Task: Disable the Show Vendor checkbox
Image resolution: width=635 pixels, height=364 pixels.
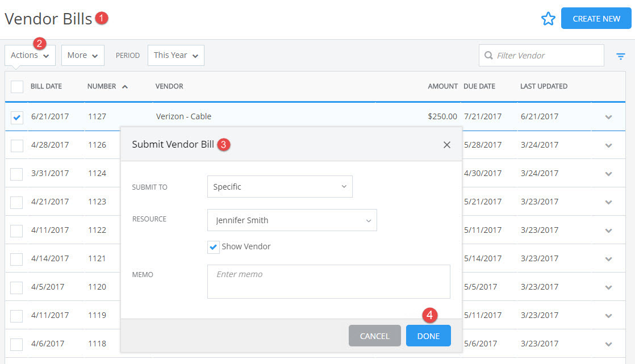Action: [214, 247]
